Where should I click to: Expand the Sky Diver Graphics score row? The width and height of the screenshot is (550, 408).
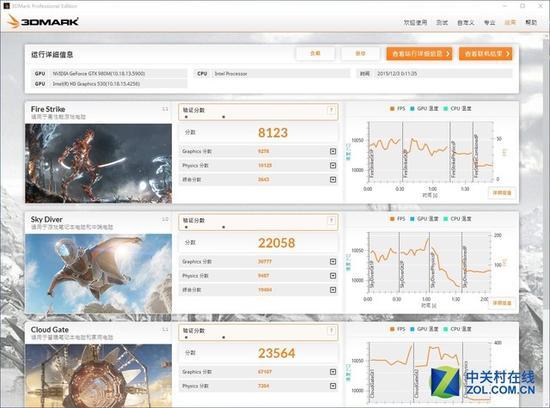click(333, 262)
